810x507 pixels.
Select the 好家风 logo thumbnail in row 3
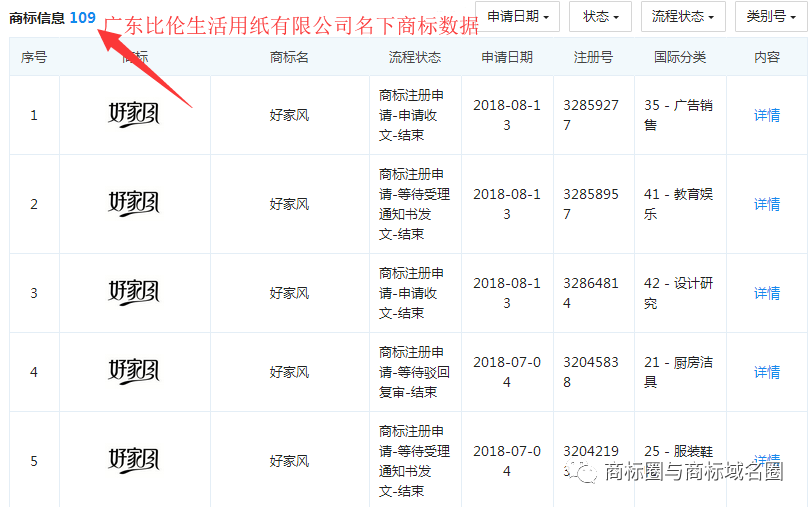click(134, 293)
